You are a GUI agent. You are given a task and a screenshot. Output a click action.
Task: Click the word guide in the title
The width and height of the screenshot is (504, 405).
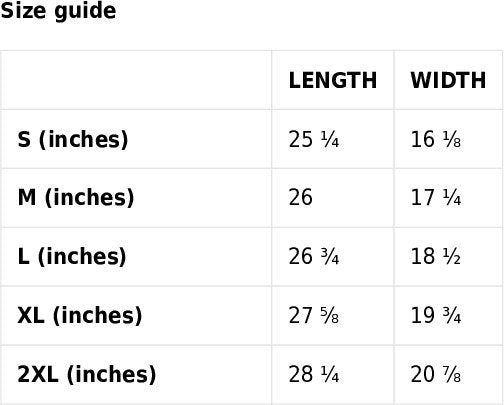[85, 12]
